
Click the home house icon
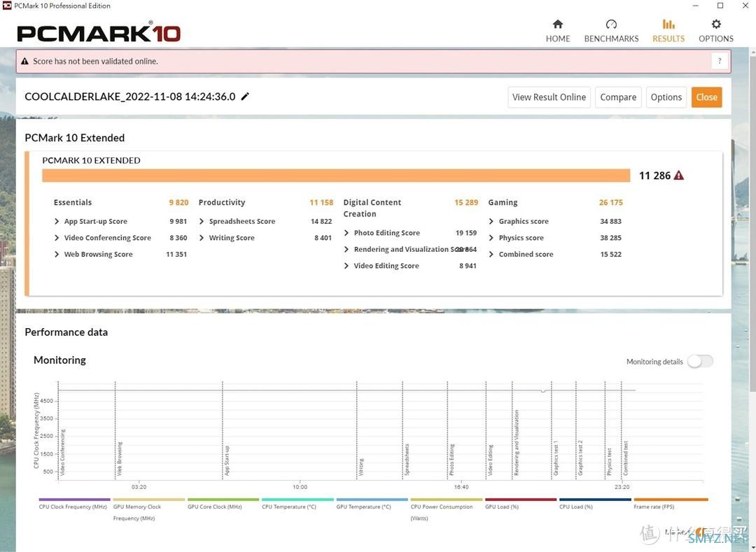[558, 24]
